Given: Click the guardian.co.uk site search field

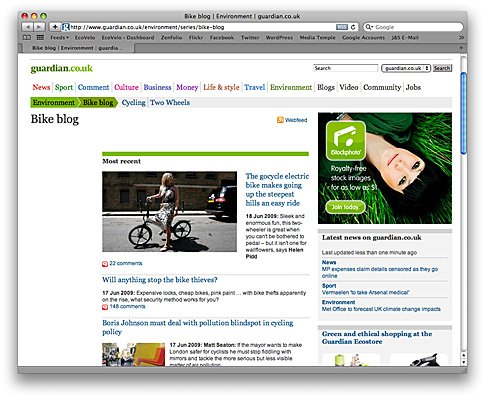Looking at the screenshot, I should [345, 68].
